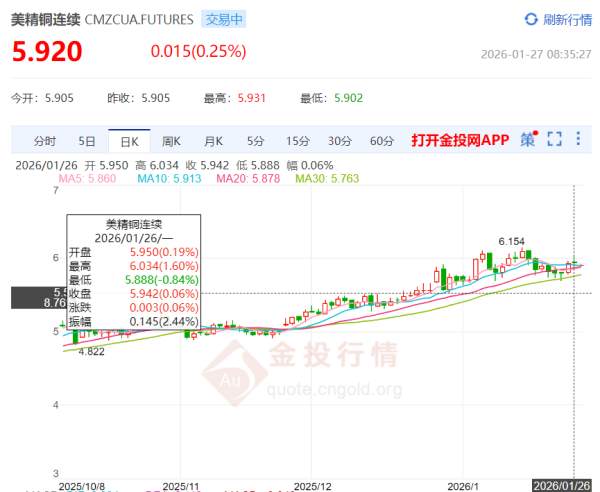Click the 2025/12 date label on axis
600x492 pixels.
point(313,487)
